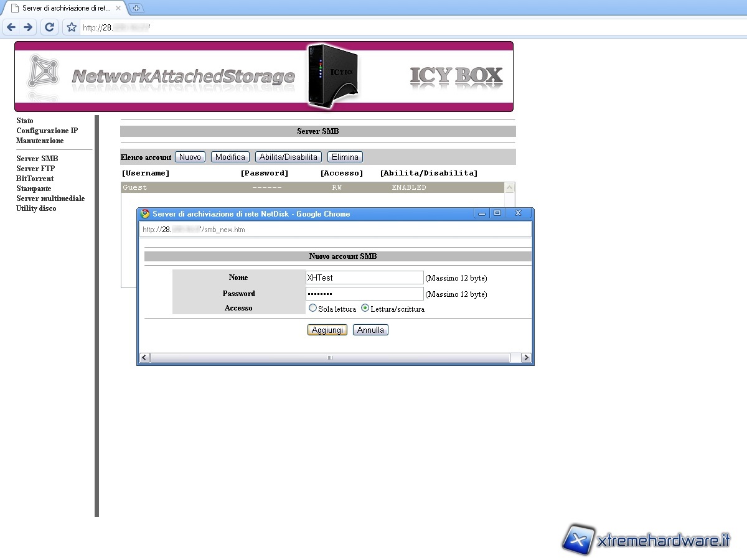Viewport: 747px width, 560px height.
Task: Click the browser Forward arrow
Action: point(28,27)
